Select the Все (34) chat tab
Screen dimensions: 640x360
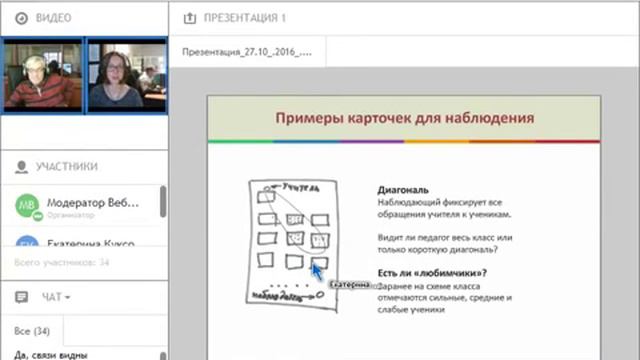32,331
